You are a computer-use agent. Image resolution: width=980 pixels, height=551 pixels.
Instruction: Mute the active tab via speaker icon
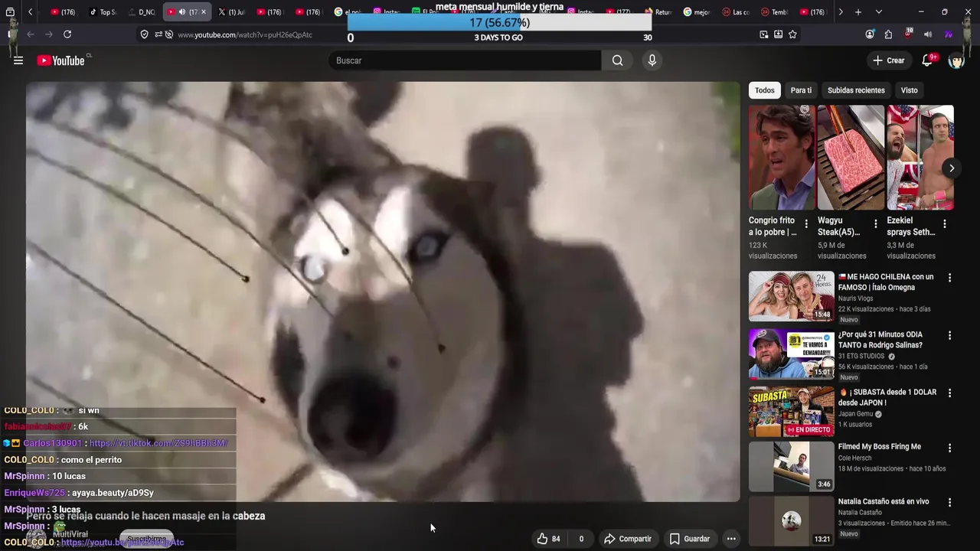(x=182, y=12)
